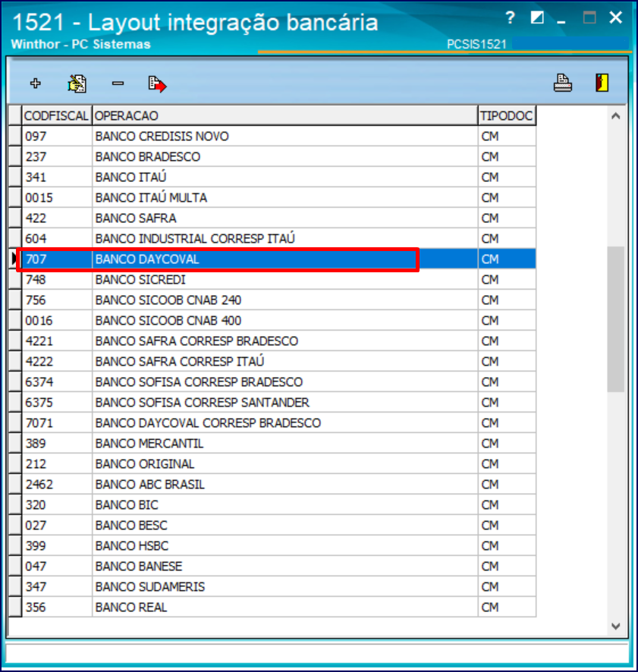Viewport: 638px width, 672px height.
Task: Click the code cell 7071
Action: tap(57, 423)
